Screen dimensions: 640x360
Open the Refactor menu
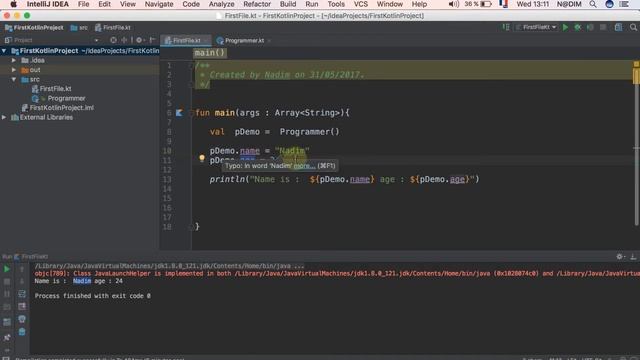point(257,4)
